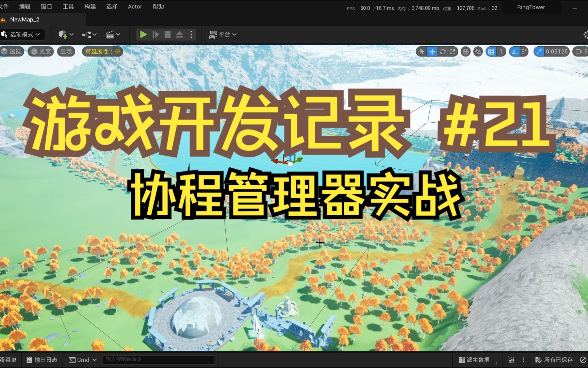The height and width of the screenshot is (368, 588).
Task: Open the quick add Actor dropdown
Action: coord(66,34)
